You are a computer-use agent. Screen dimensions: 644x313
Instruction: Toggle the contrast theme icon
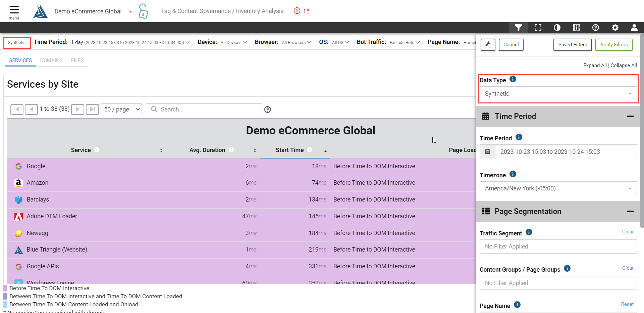pyautogui.click(x=557, y=28)
